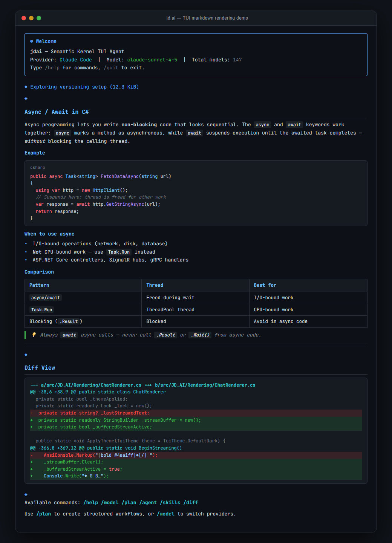Screen dimensions: 392x543
Task: Click the total models value '147'
Action: (237, 60)
